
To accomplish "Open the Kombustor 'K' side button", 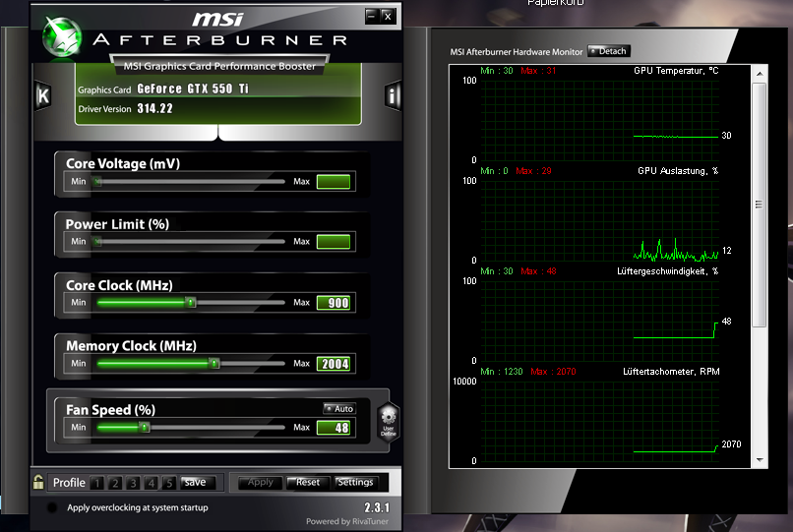I will point(43,95).
